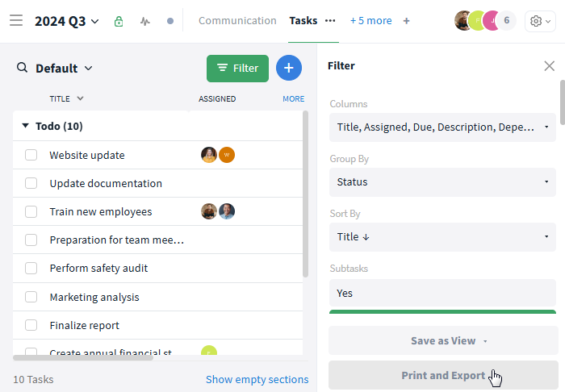Click Show empty sections link
The width and height of the screenshot is (565, 392).
click(x=257, y=379)
